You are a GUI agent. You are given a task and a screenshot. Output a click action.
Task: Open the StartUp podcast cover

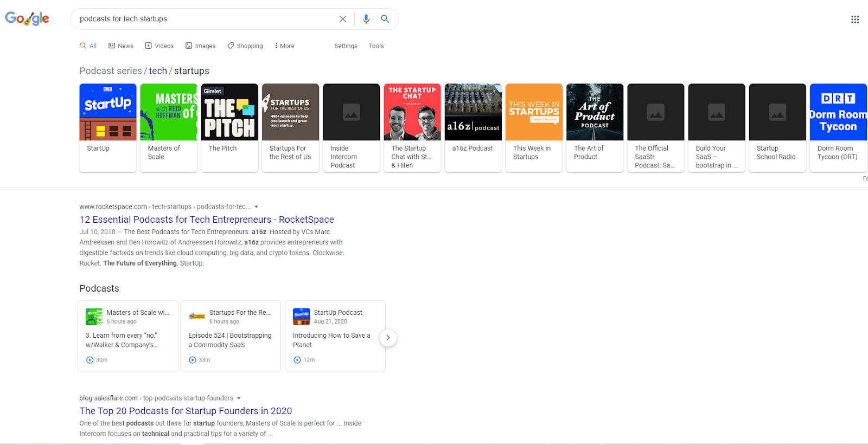point(108,112)
